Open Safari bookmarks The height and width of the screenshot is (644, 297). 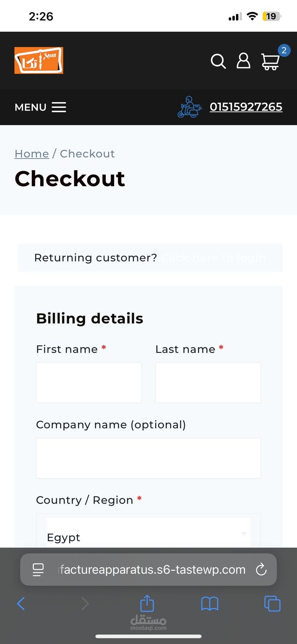(209, 603)
